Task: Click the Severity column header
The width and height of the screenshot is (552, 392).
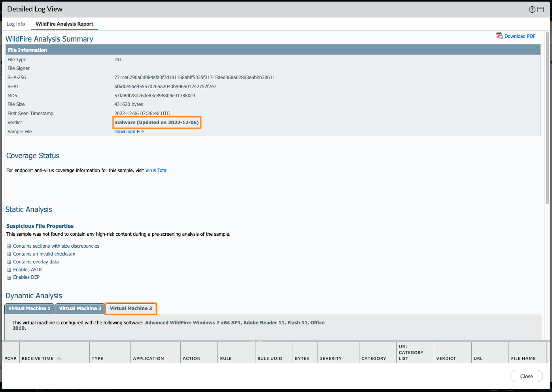Action: [331, 358]
